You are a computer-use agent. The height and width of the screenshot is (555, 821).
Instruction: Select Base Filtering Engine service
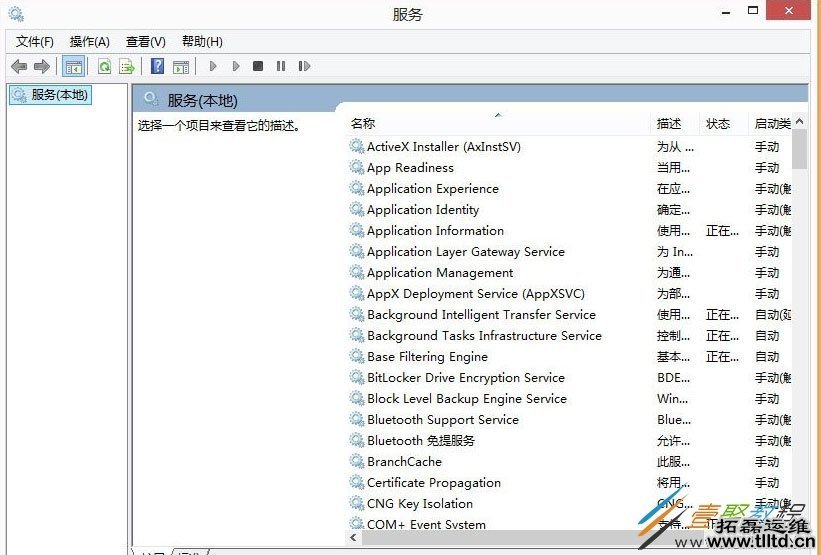[x=427, y=357]
